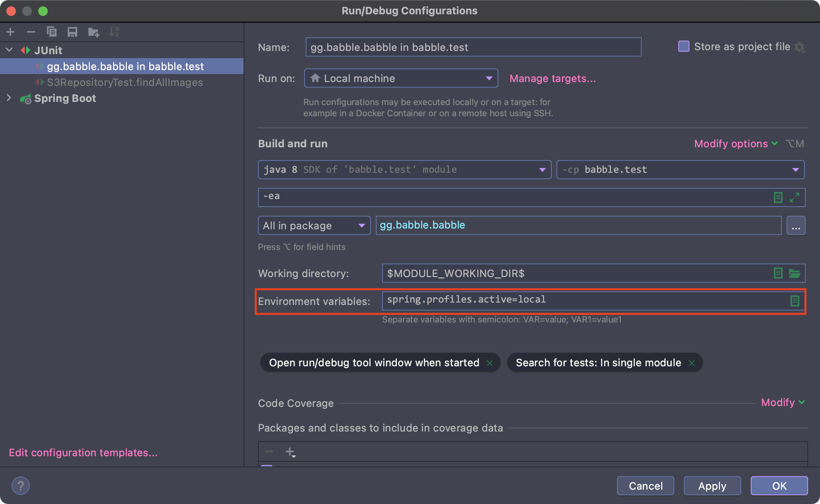The height and width of the screenshot is (504, 820).
Task: Select the JUnit category row
Action: pos(122,50)
